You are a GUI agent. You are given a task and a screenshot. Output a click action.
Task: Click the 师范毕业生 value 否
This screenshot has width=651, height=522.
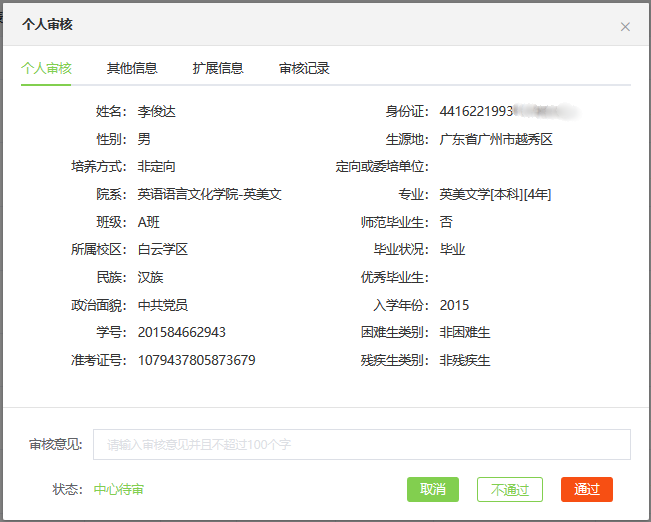(x=446, y=222)
